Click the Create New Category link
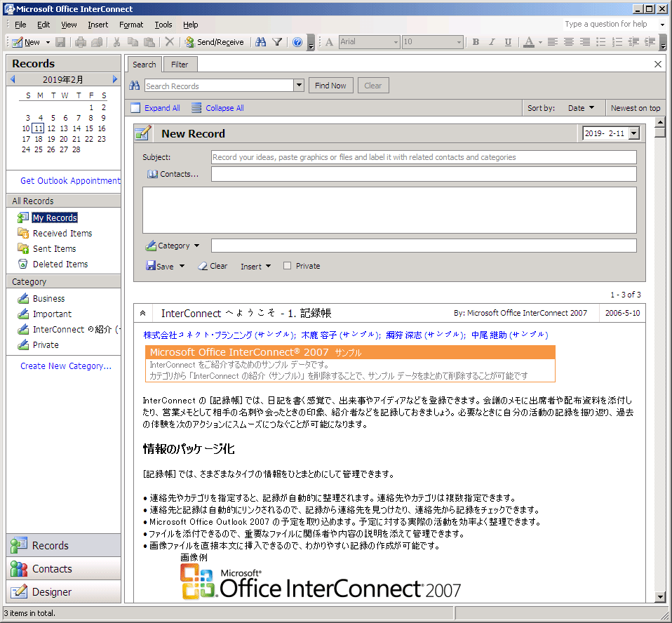 pos(66,366)
